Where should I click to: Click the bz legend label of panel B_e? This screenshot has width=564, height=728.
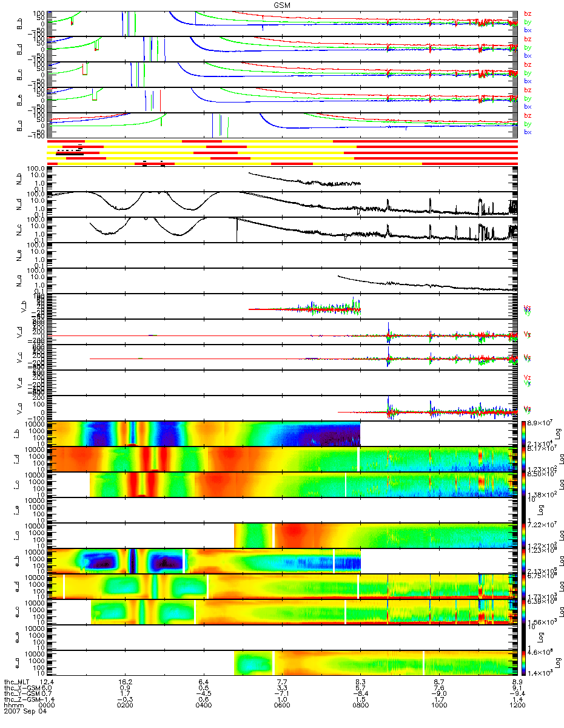(528, 90)
